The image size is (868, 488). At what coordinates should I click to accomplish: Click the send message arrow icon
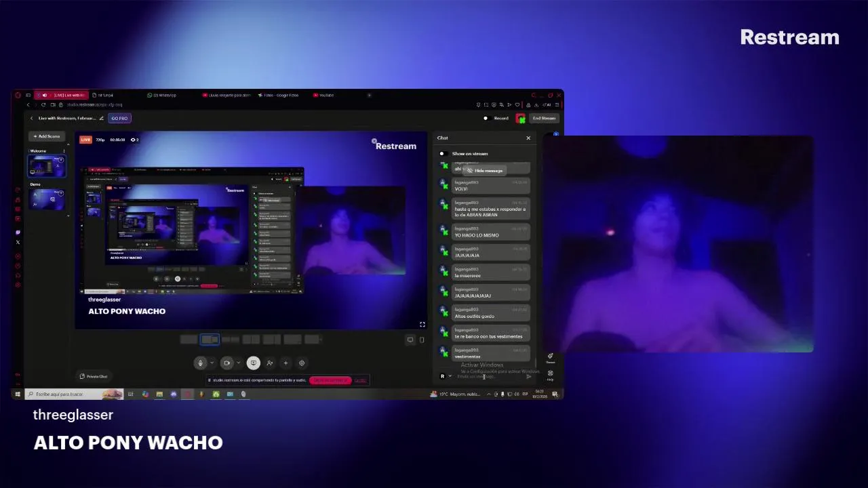point(529,376)
